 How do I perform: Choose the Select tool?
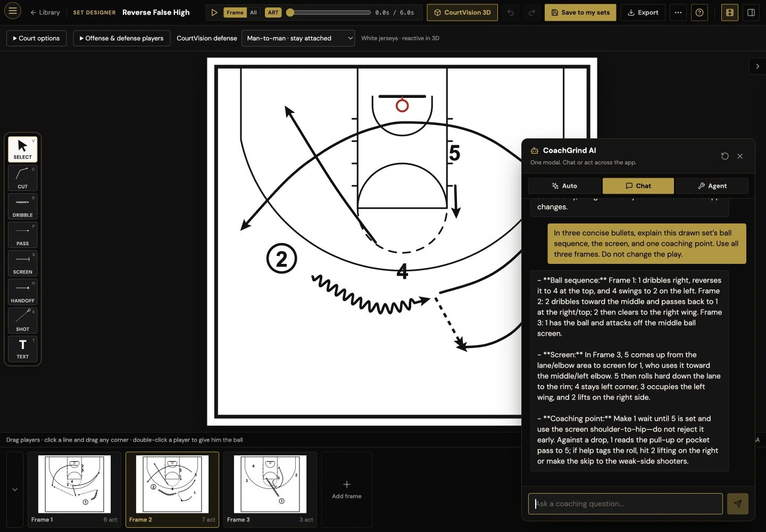coord(22,149)
